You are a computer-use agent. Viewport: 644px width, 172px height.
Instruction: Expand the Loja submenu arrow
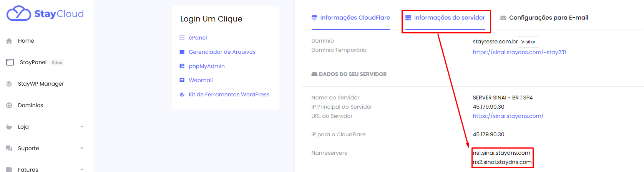point(82,127)
